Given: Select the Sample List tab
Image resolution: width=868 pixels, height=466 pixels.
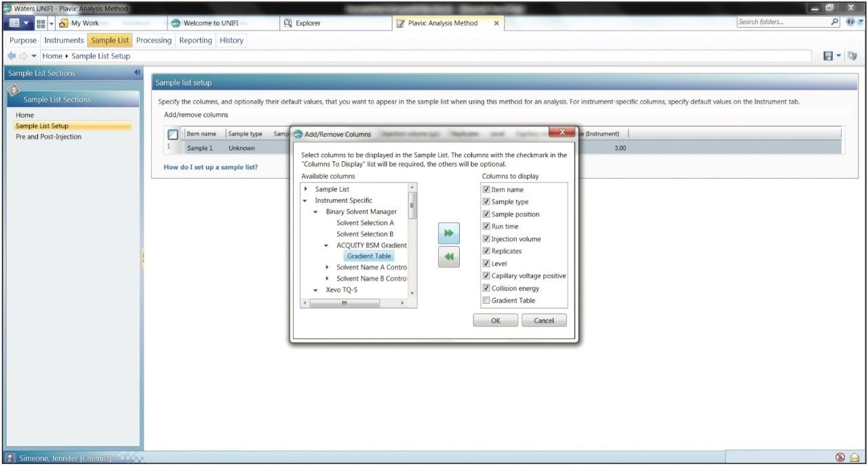Looking at the screenshot, I should (110, 41).
